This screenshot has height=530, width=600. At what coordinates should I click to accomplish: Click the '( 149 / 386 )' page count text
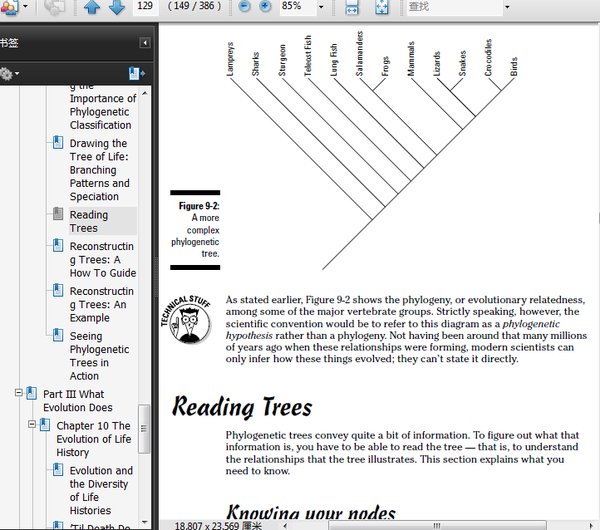tap(194, 6)
